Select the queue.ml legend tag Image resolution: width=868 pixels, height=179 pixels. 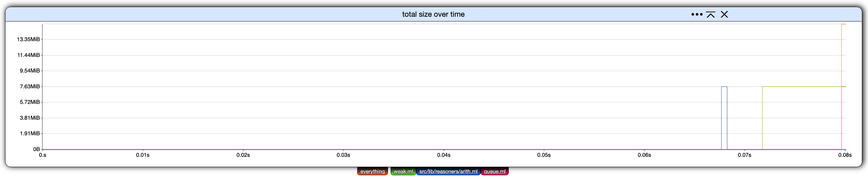[x=494, y=171]
